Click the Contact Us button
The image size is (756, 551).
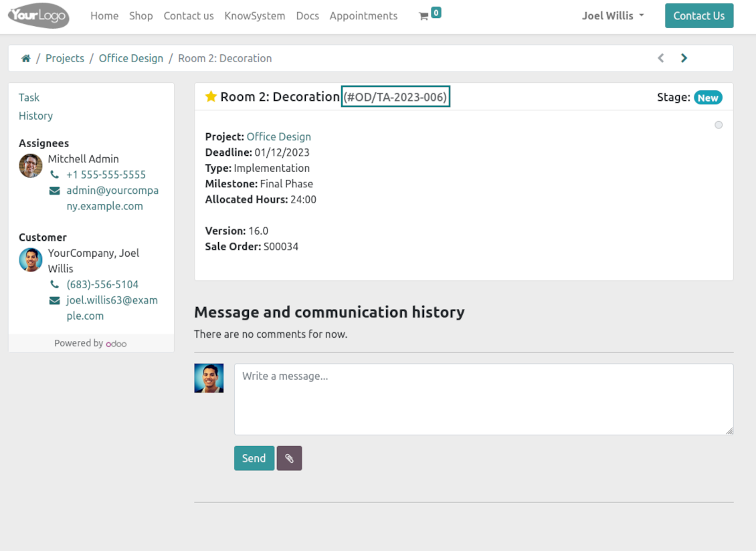[x=698, y=16]
